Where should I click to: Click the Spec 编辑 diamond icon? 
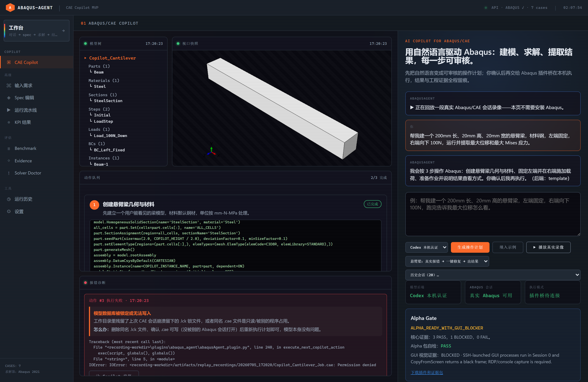click(x=9, y=98)
